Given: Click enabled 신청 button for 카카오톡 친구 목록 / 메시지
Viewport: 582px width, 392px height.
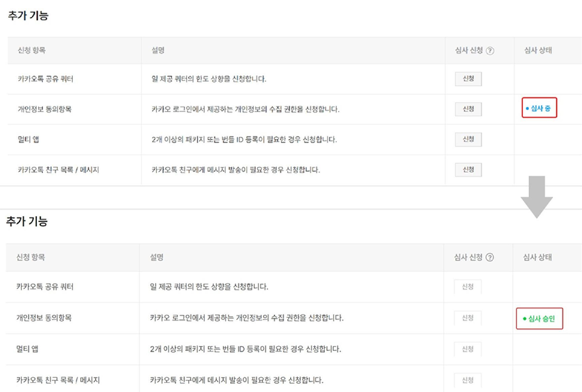Looking at the screenshot, I should coord(469,170).
